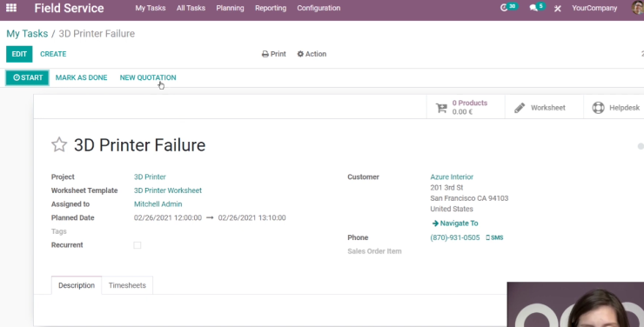Click Navigate To arrow link

click(x=455, y=224)
